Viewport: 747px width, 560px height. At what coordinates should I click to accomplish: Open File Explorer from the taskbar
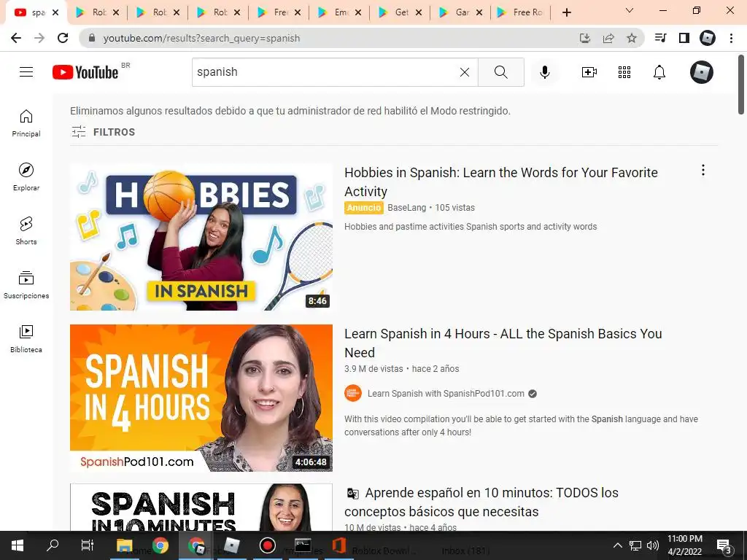tap(125, 545)
